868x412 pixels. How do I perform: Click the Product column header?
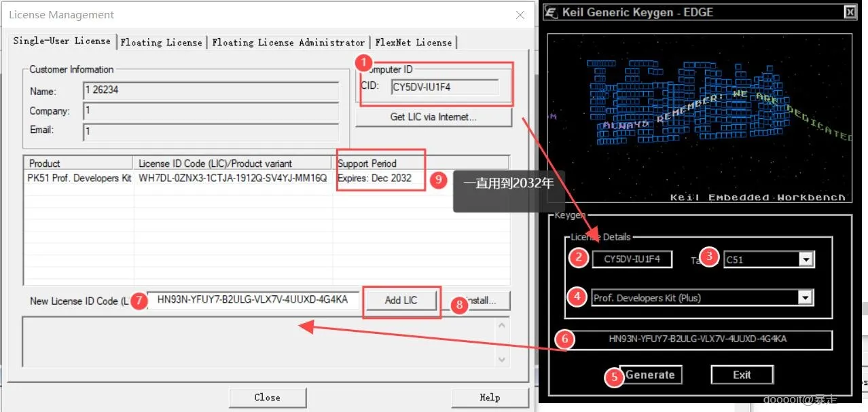79,163
